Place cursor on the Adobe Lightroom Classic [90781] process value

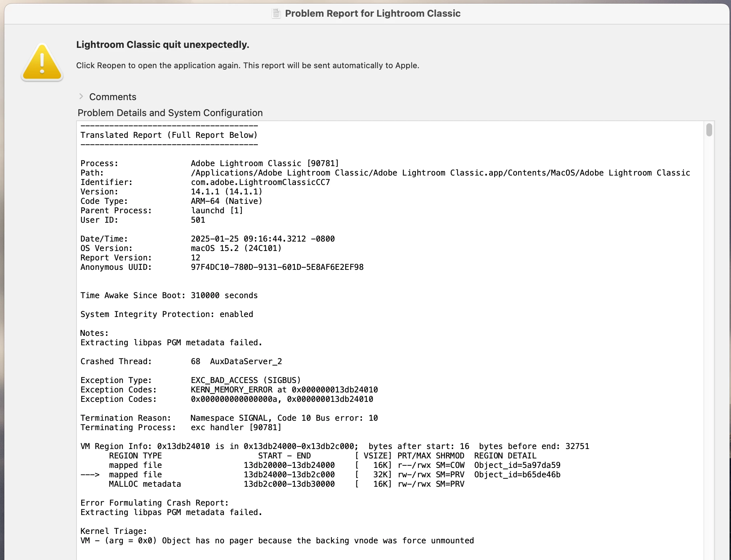[265, 164]
